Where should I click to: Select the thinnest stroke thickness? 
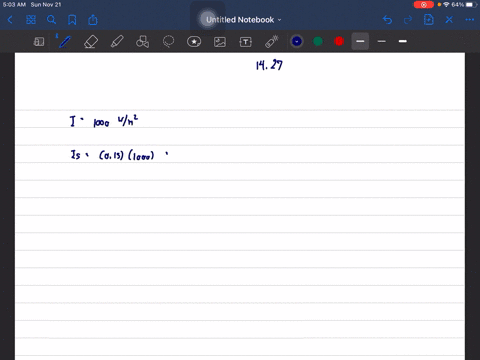point(382,41)
